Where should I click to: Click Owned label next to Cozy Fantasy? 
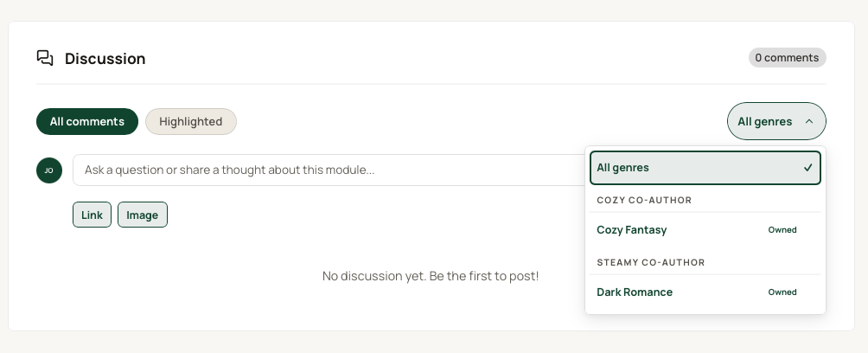coord(782,230)
